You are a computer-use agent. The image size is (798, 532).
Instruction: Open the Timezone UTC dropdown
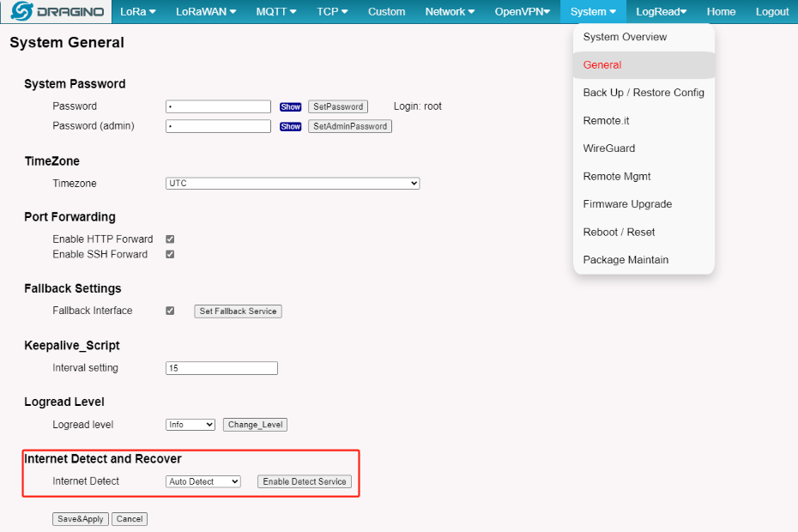(293, 184)
